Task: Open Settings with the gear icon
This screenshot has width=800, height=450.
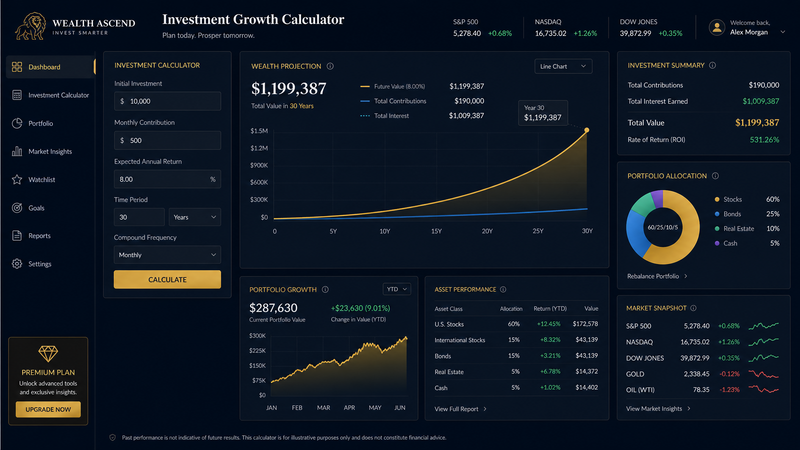Action: pos(17,264)
